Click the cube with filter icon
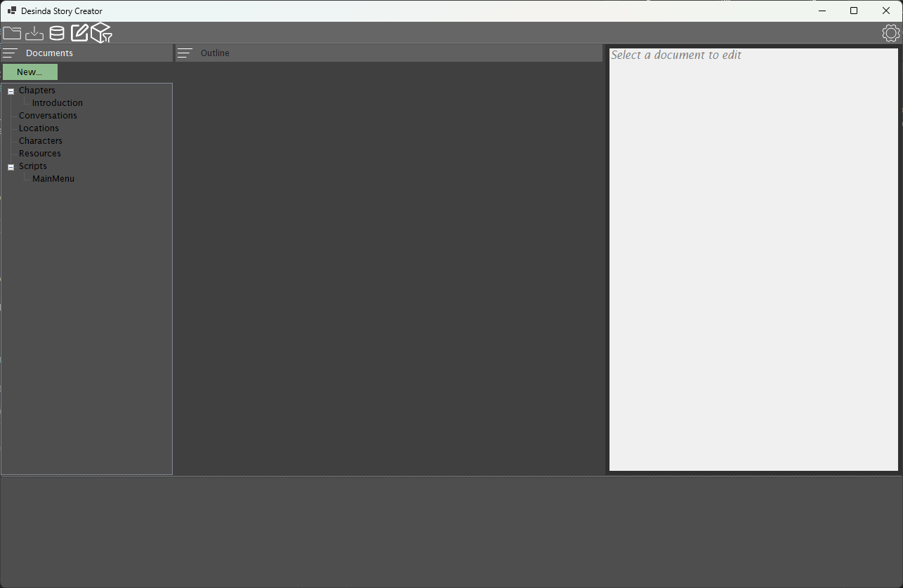The image size is (903, 588). click(x=102, y=32)
